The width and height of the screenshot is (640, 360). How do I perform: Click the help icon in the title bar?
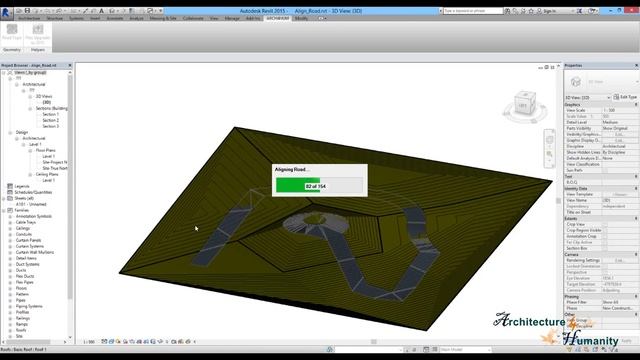click(x=592, y=11)
